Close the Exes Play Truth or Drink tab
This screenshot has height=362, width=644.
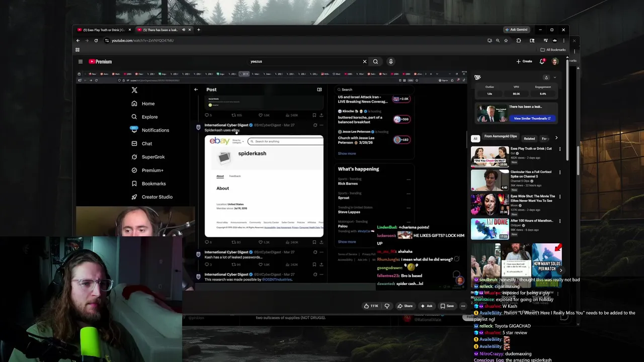pyautogui.click(x=129, y=30)
